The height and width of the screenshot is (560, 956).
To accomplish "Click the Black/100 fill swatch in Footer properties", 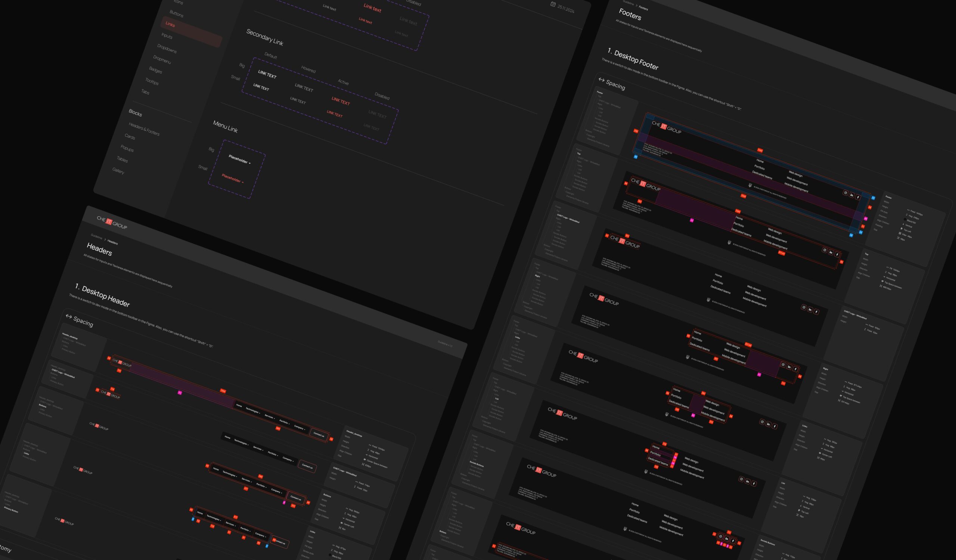I will coord(905,220).
